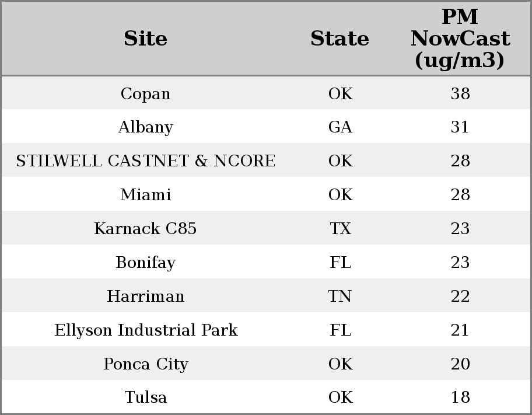Select the Albany site cell
Viewport: 532px width, 415px height.
(145, 127)
